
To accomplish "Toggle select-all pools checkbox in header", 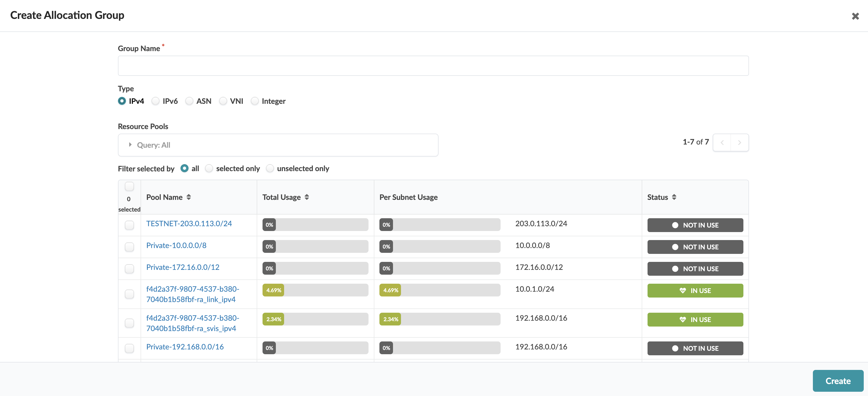I will coord(129,186).
